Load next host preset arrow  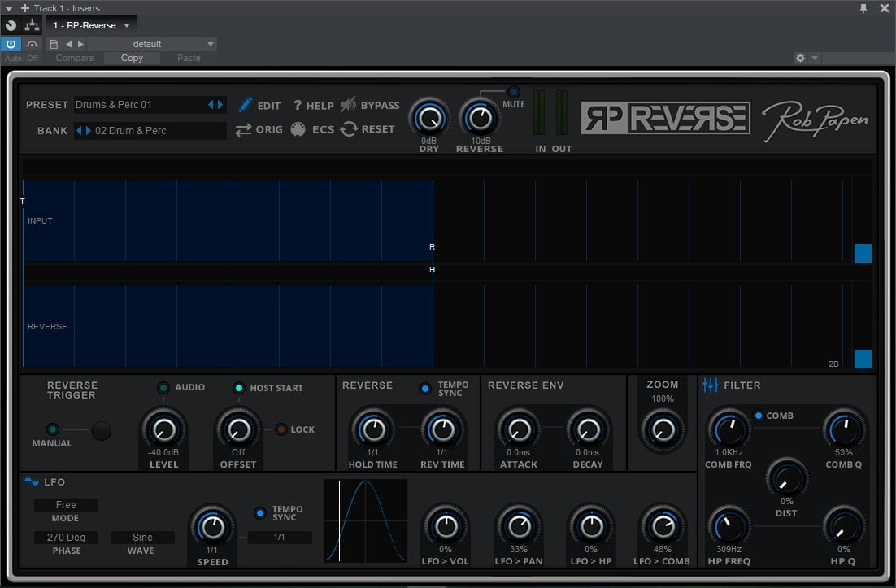point(80,44)
